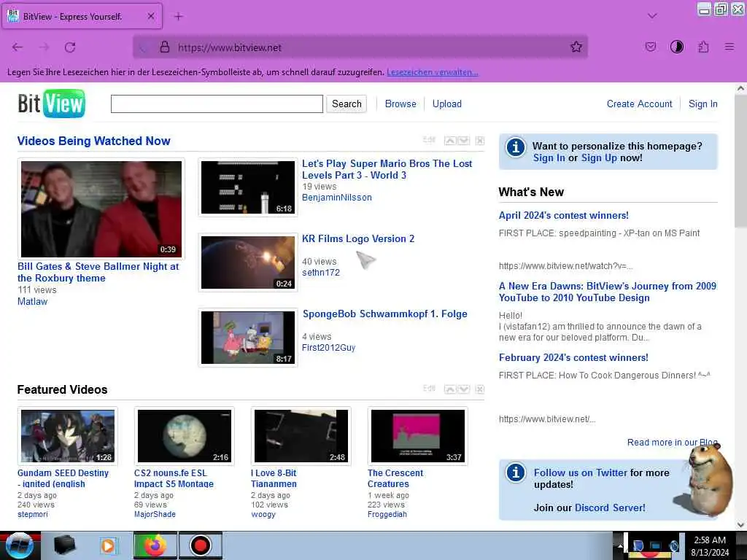Move Videos Being Watched Now module up
This screenshot has width=747, height=560.
(449, 141)
